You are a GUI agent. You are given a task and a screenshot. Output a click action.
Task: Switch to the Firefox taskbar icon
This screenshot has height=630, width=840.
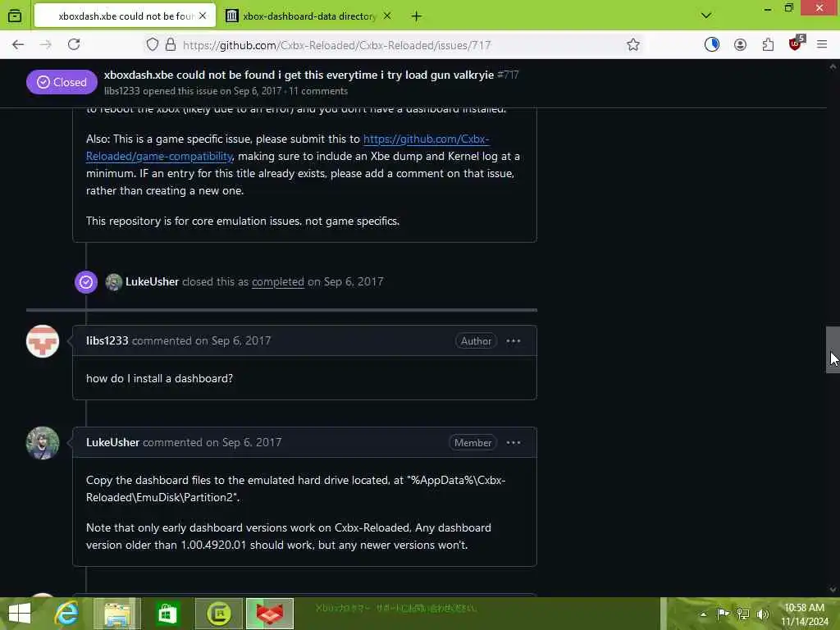[x=269, y=614]
